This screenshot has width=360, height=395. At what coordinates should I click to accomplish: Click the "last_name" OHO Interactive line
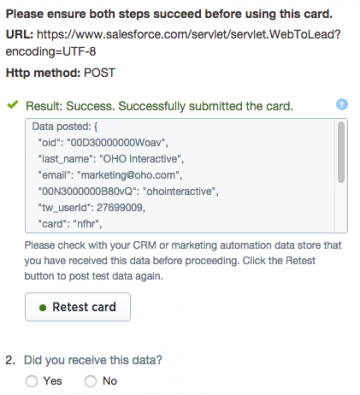[111, 159]
